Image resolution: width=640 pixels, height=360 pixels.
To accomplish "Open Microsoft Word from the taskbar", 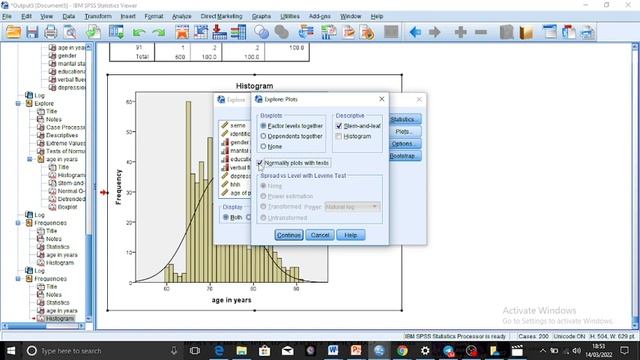I will tap(333, 350).
